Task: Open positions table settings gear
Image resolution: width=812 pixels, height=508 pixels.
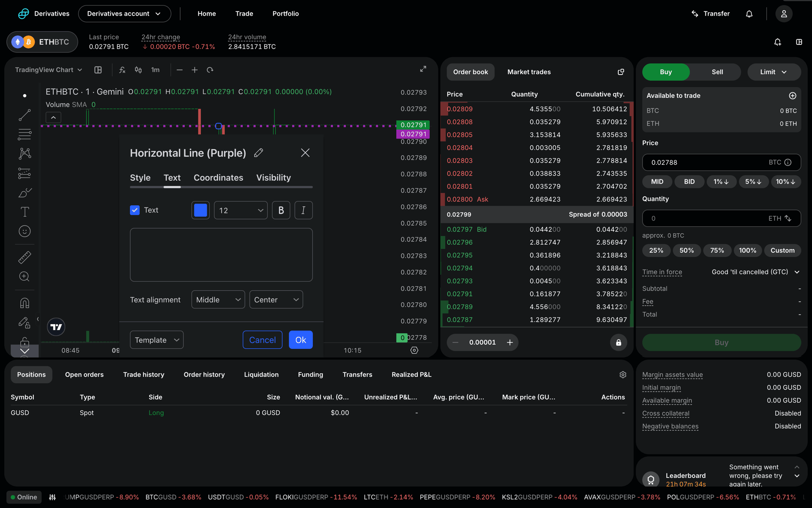Action: pyautogui.click(x=623, y=375)
